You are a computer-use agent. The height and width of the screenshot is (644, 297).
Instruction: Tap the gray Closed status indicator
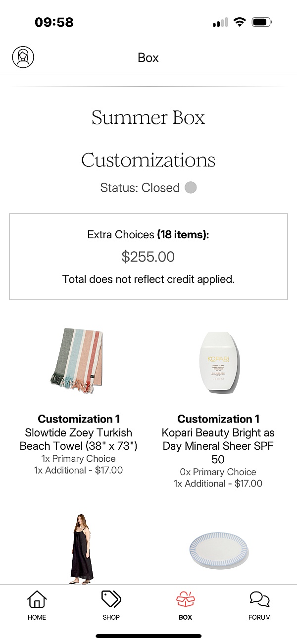(191, 188)
